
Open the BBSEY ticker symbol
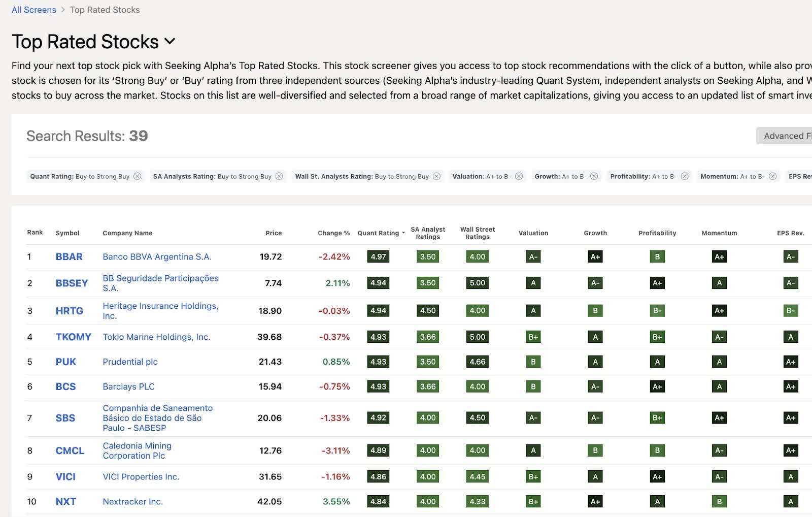[x=72, y=283]
